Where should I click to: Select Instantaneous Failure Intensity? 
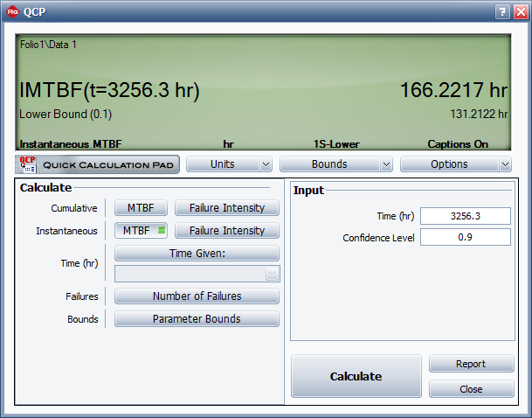point(227,231)
